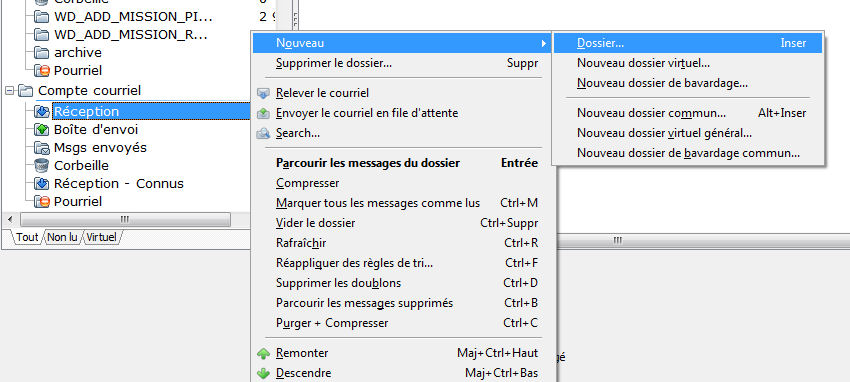Expand the Nouveau submenu arrow
This screenshot has height=382, width=850.
tap(543, 43)
